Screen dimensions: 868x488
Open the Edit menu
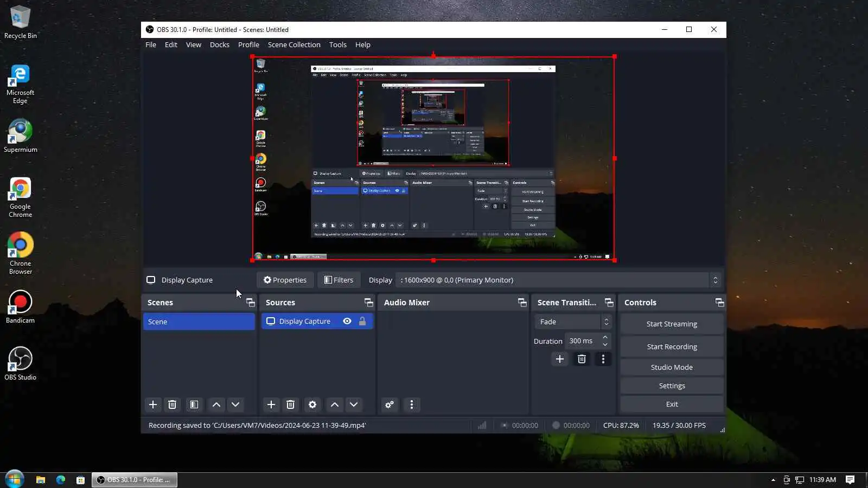tap(171, 44)
